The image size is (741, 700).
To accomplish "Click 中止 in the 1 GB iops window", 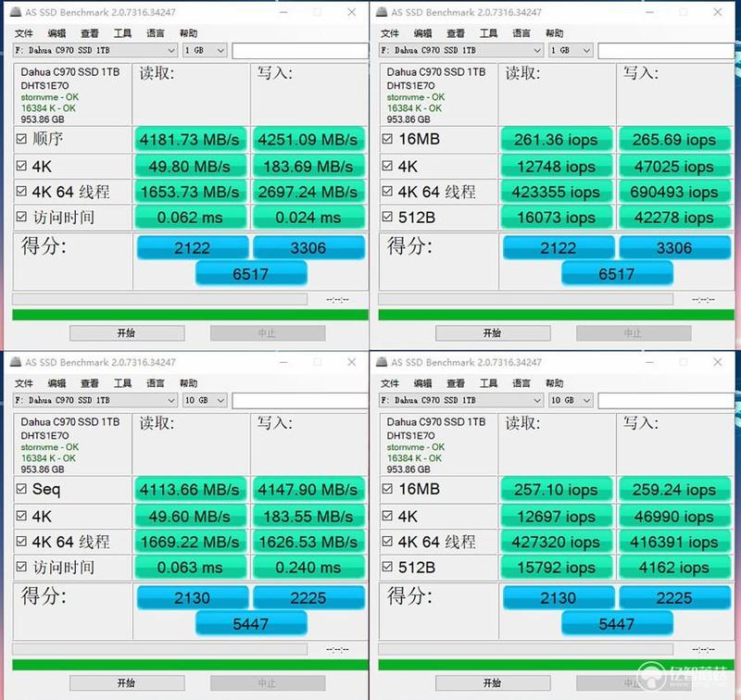I will click(634, 333).
